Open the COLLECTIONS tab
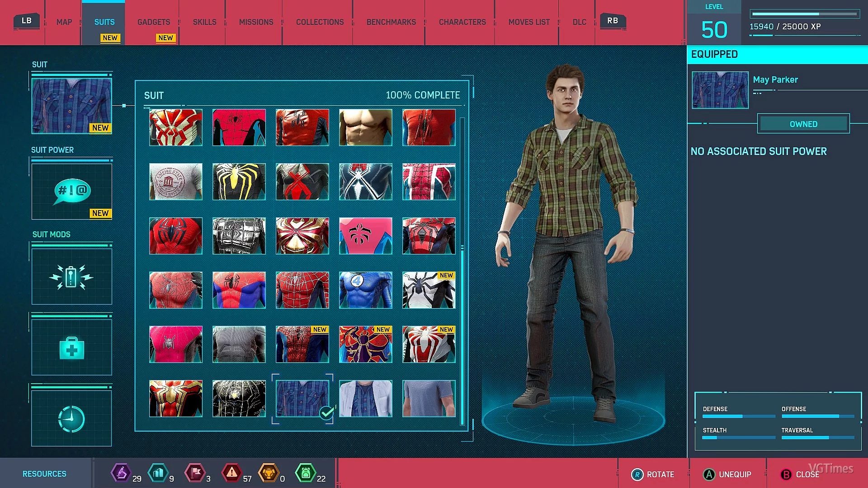 click(320, 22)
